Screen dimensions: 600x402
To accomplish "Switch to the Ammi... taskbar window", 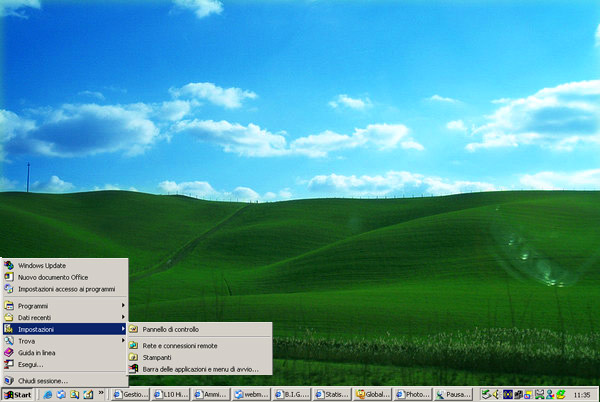I will point(211,394).
